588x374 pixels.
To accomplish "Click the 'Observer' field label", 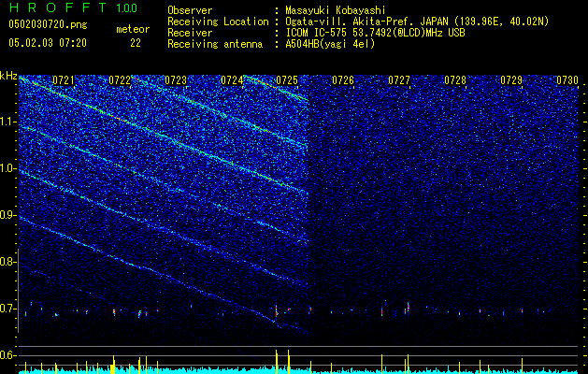I will coord(190,10).
